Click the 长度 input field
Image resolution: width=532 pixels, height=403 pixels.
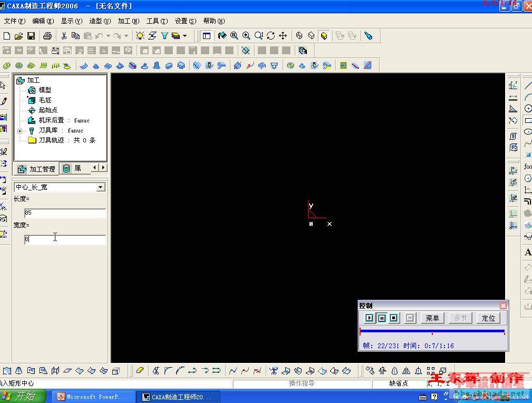(65, 213)
